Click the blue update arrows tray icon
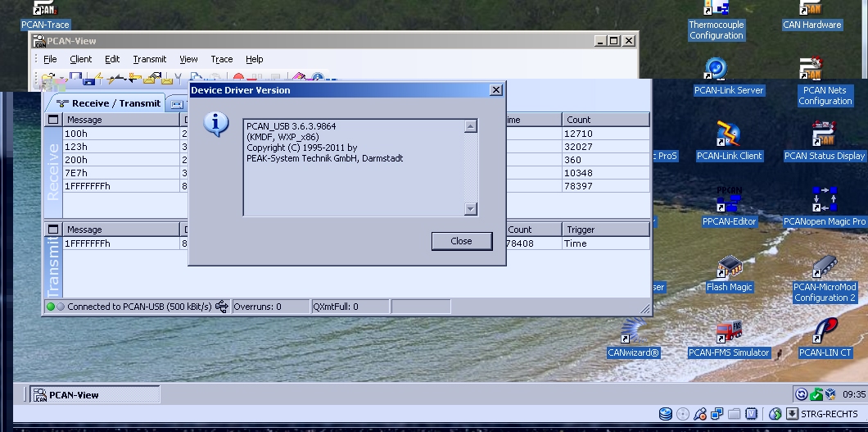 tap(801, 394)
